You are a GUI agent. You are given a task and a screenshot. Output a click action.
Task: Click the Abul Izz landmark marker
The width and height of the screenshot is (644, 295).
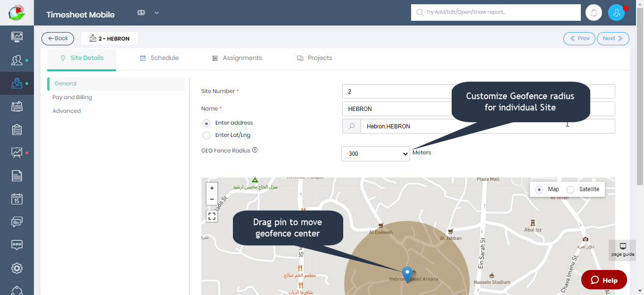click(x=533, y=223)
